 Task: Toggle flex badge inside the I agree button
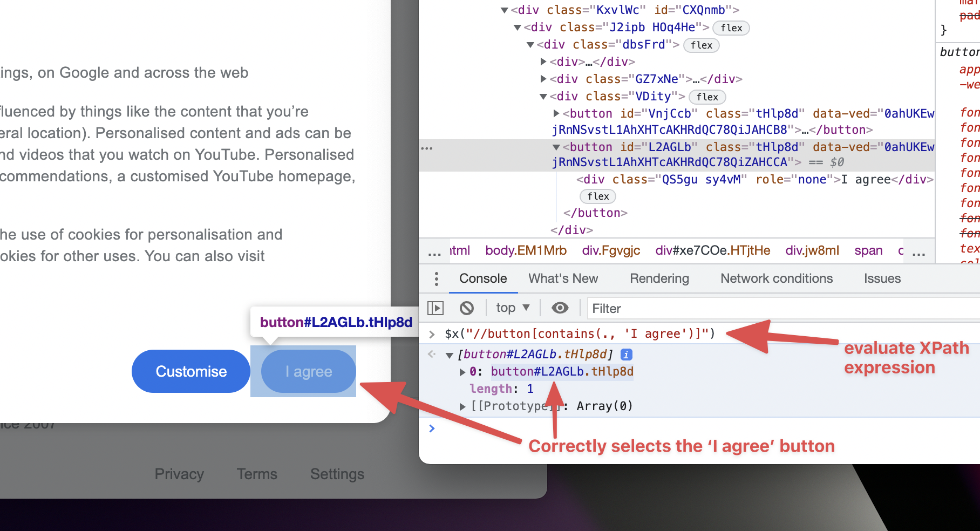[597, 196]
